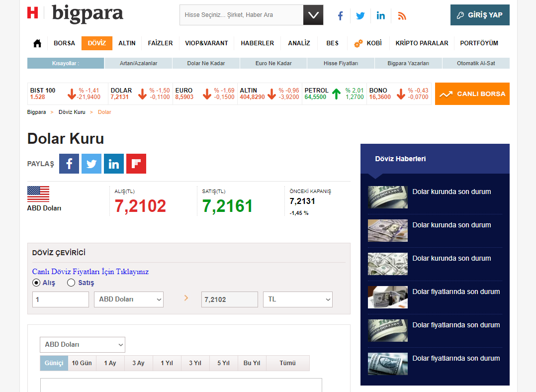The width and height of the screenshot is (536, 392).
Task: Open the VIOP&VARANT menu
Action: coord(206,43)
